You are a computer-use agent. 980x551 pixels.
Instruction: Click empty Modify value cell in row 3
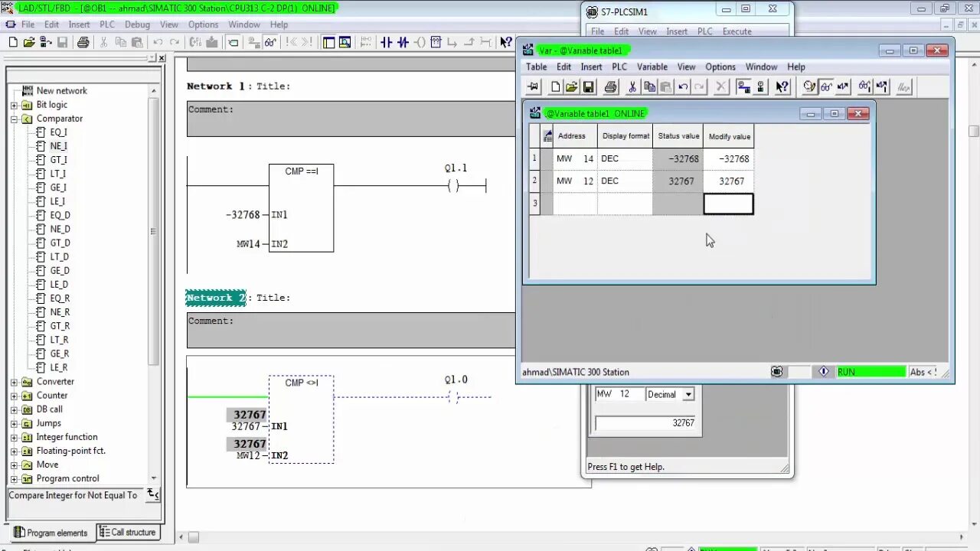tap(728, 204)
